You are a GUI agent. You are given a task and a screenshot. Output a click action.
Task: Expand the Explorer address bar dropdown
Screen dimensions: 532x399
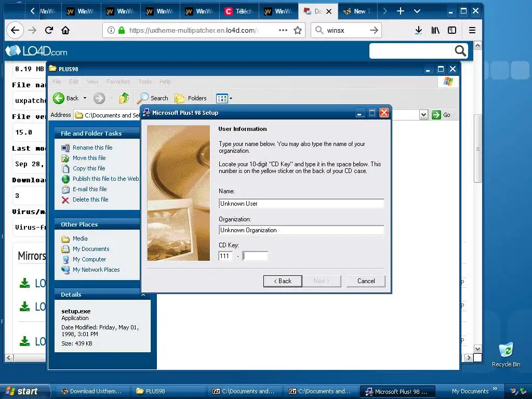coord(423,115)
